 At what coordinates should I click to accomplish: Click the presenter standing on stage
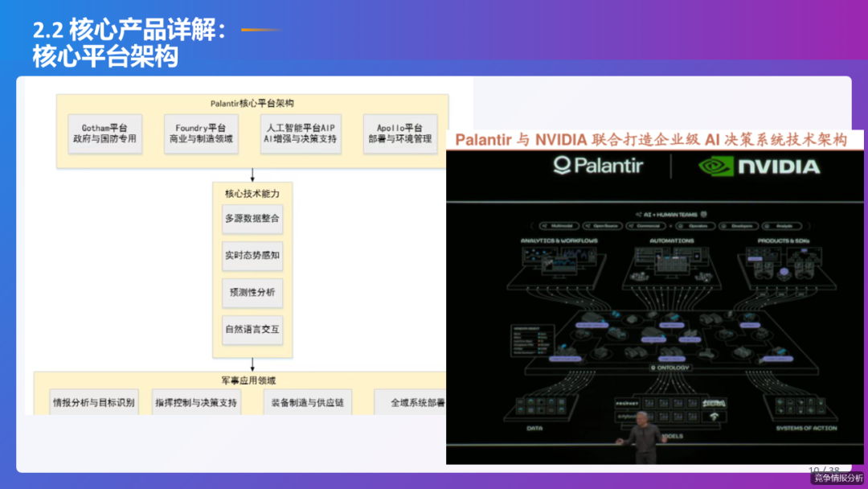coord(643,438)
